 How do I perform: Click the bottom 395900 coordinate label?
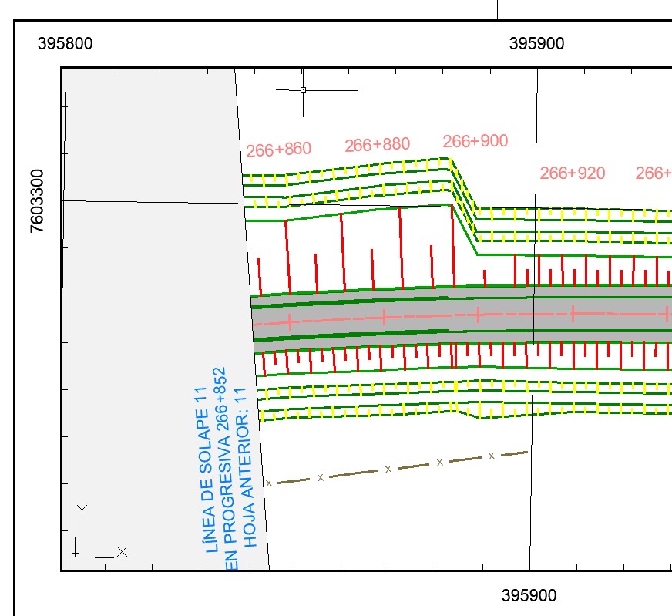529,596
